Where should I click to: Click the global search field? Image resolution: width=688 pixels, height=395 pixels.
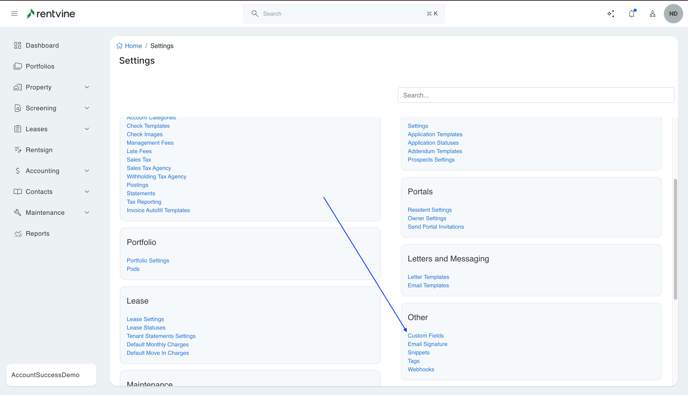point(344,14)
